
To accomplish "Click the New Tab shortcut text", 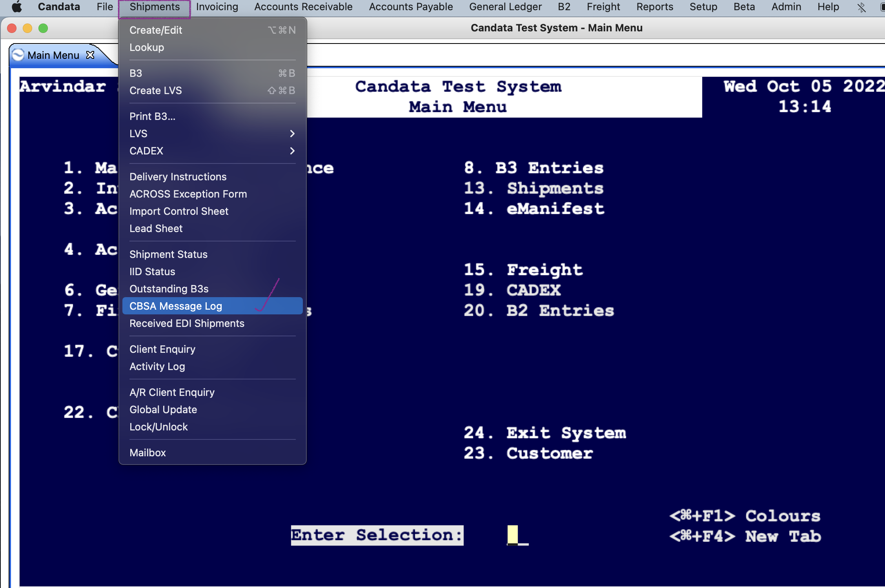I will pos(745,536).
